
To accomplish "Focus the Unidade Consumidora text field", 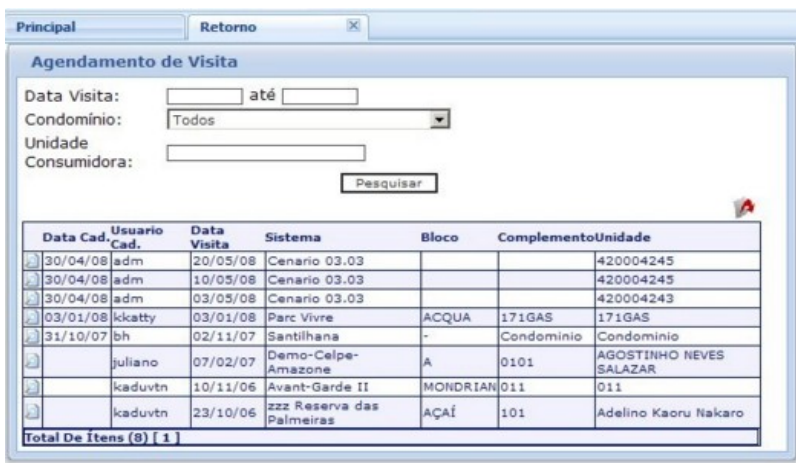I will (x=266, y=153).
